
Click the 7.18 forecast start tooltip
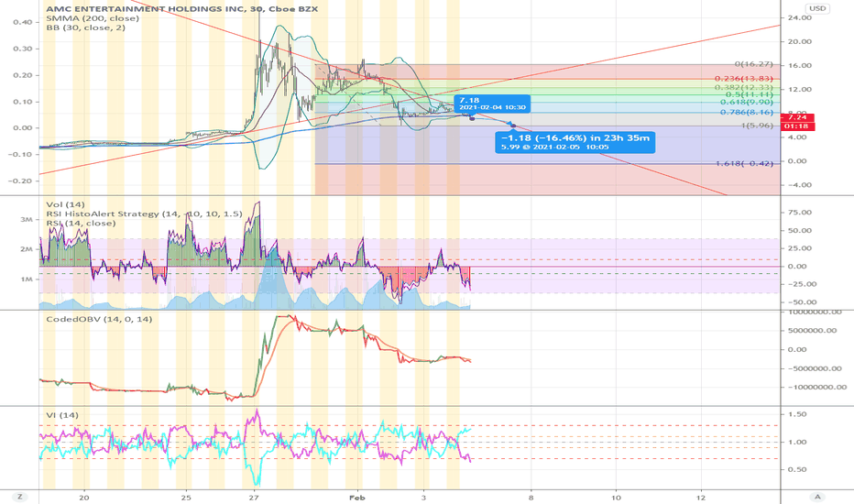[x=492, y=103]
